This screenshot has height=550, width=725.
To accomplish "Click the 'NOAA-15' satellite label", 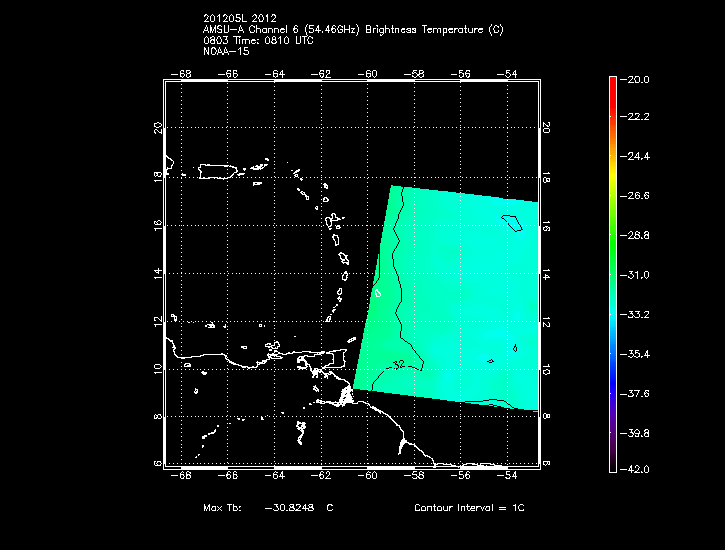I will pyautogui.click(x=226, y=52).
